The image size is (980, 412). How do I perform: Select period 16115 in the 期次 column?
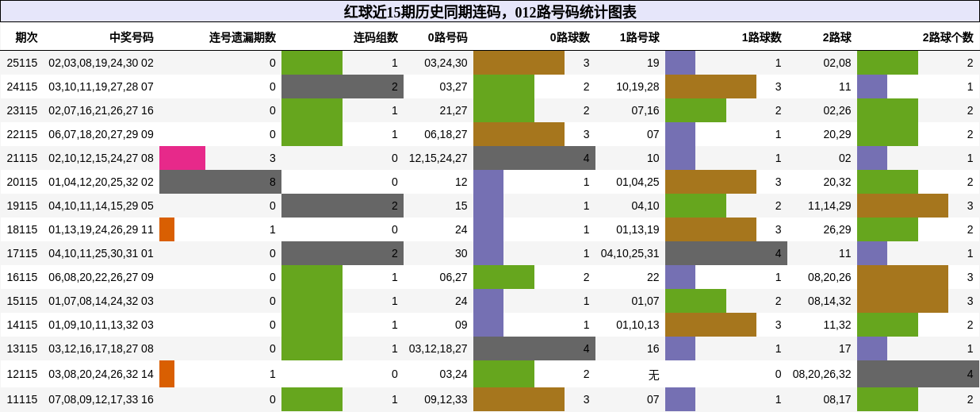pos(22,277)
